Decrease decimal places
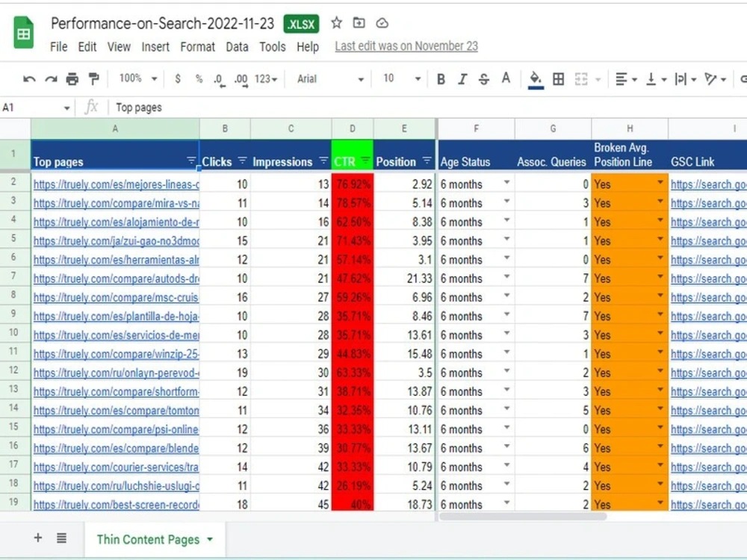The width and height of the screenshot is (747, 560). [x=219, y=80]
